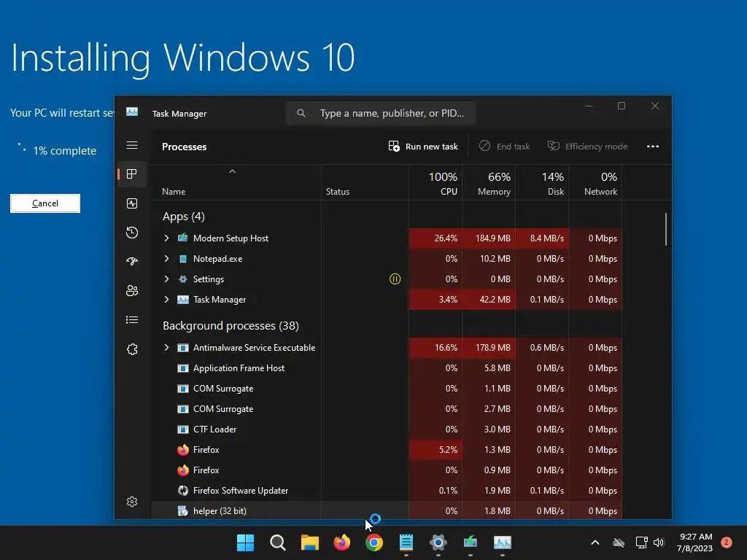The height and width of the screenshot is (560, 747).
Task: Click the network icon in system tray
Action: coord(641,542)
